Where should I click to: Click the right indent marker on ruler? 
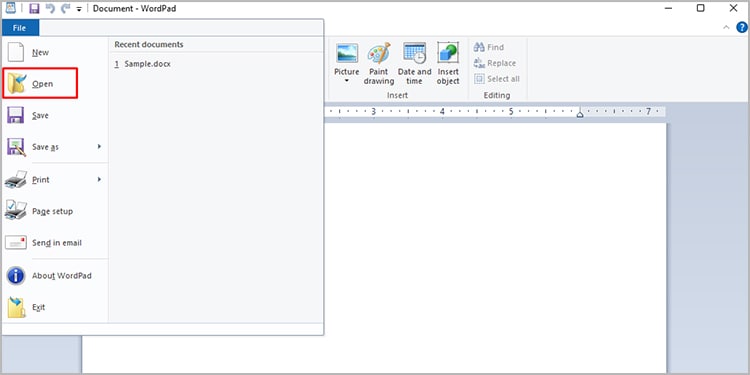pyautogui.click(x=580, y=113)
